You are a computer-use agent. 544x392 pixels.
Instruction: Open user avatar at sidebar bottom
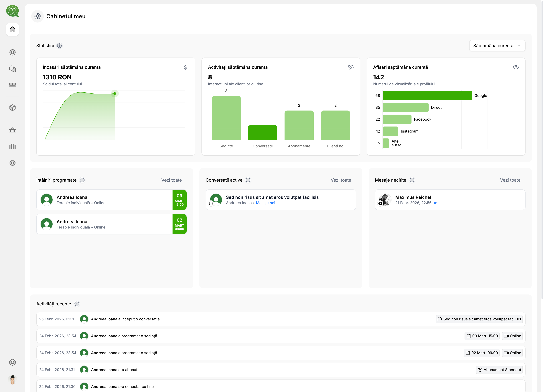click(13, 380)
